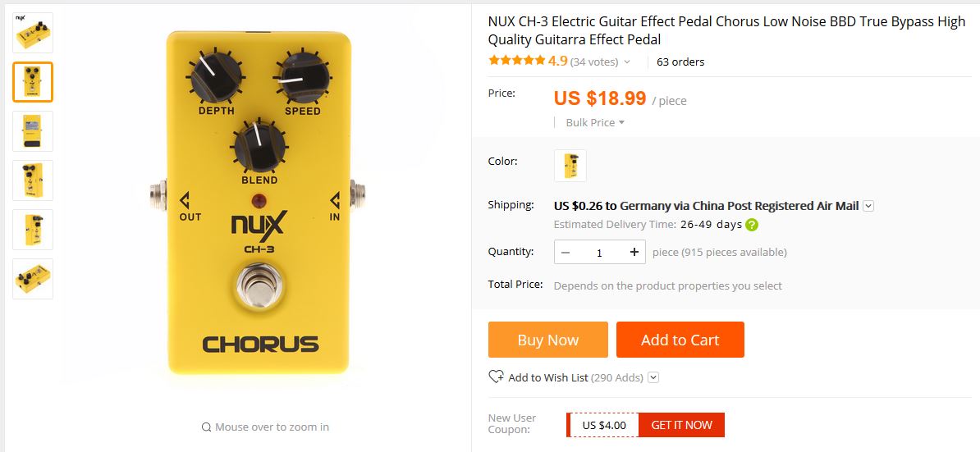Claim coupon with GET IT NOW button

click(x=681, y=425)
